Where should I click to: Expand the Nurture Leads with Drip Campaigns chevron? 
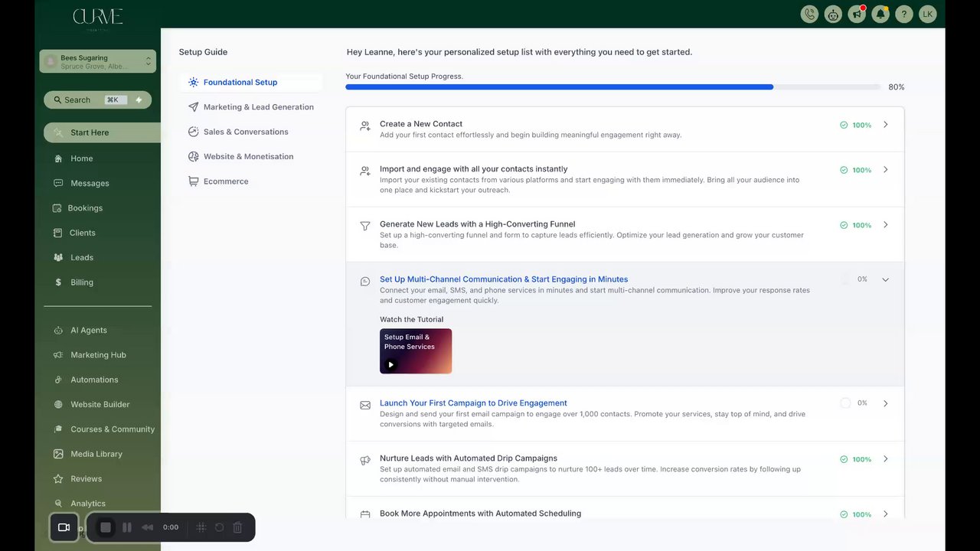(x=886, y=459)
